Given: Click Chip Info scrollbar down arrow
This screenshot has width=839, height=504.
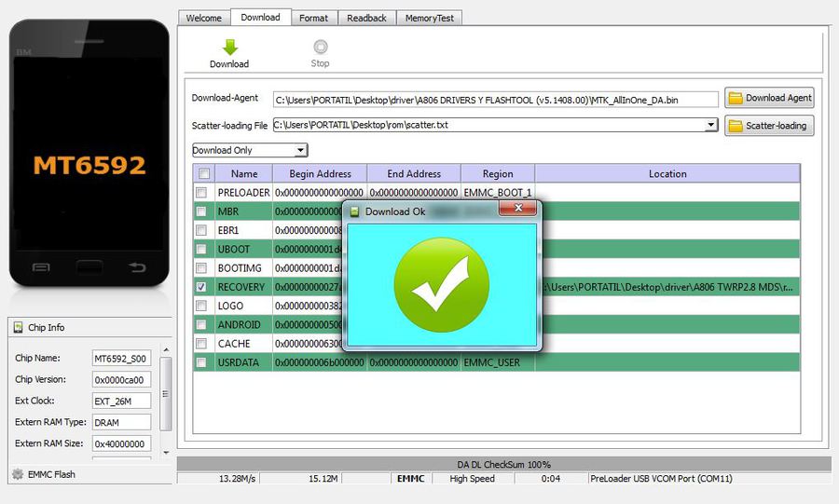Looking at the screenshot, I should click(167, 453).
